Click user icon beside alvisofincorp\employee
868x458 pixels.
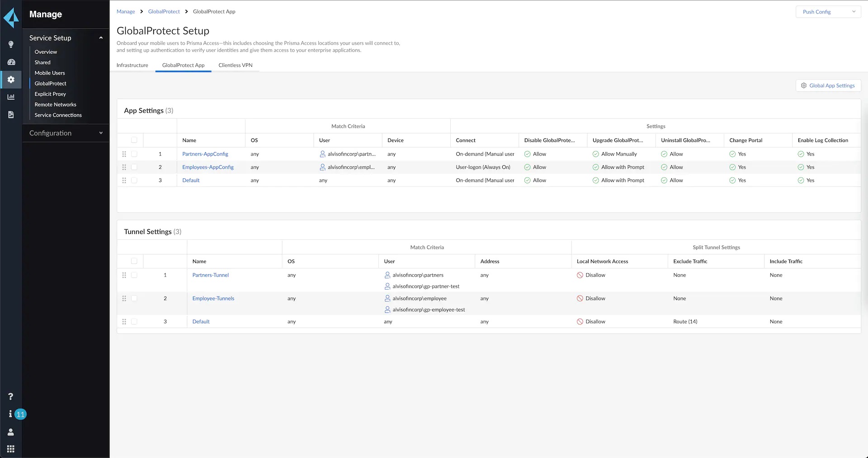[387, 298]
